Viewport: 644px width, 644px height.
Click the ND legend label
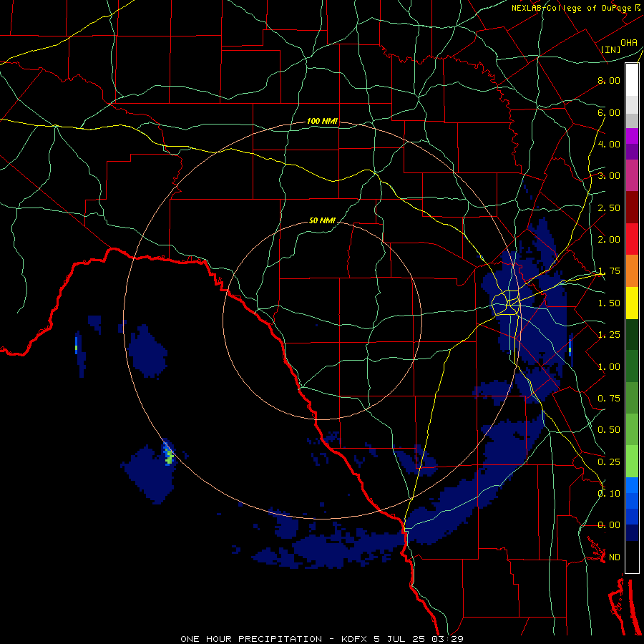(615, 557)
